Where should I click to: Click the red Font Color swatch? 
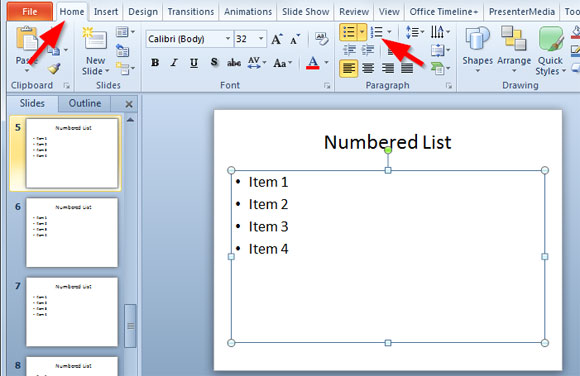(x=313, y=63)
